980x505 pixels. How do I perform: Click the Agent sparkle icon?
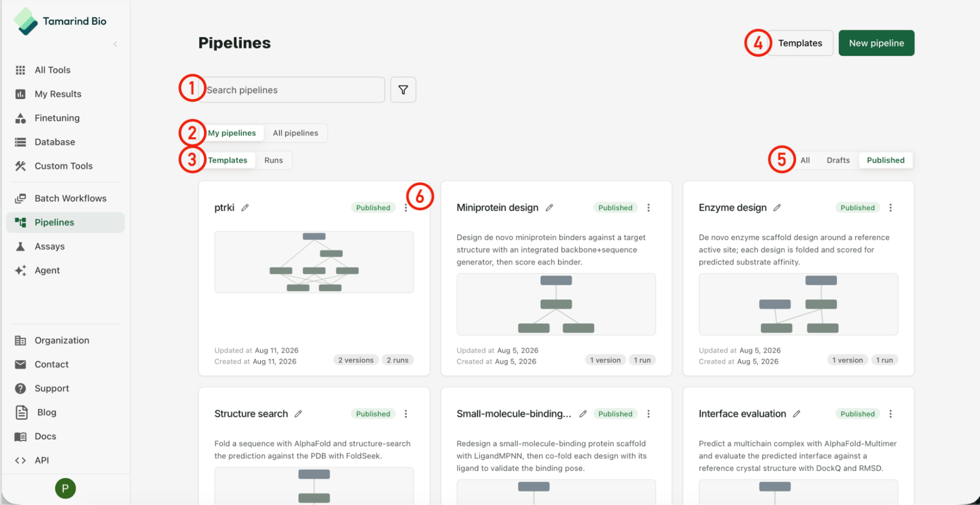coord(20,270)
